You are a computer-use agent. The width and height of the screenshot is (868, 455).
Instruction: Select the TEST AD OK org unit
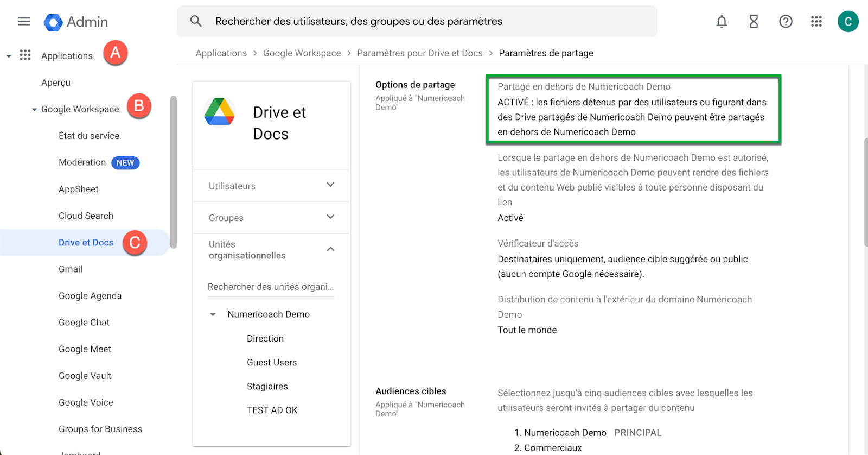pyautogui.click(x=272, y=410)
